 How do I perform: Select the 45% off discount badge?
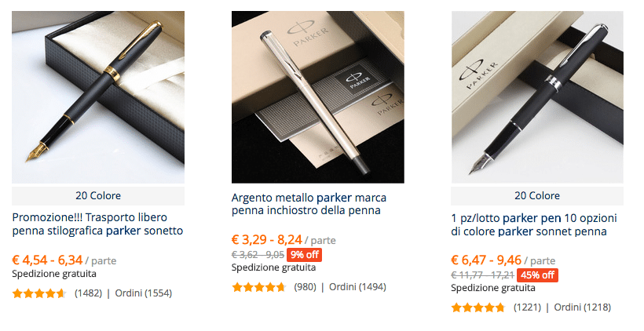(537, 275)
